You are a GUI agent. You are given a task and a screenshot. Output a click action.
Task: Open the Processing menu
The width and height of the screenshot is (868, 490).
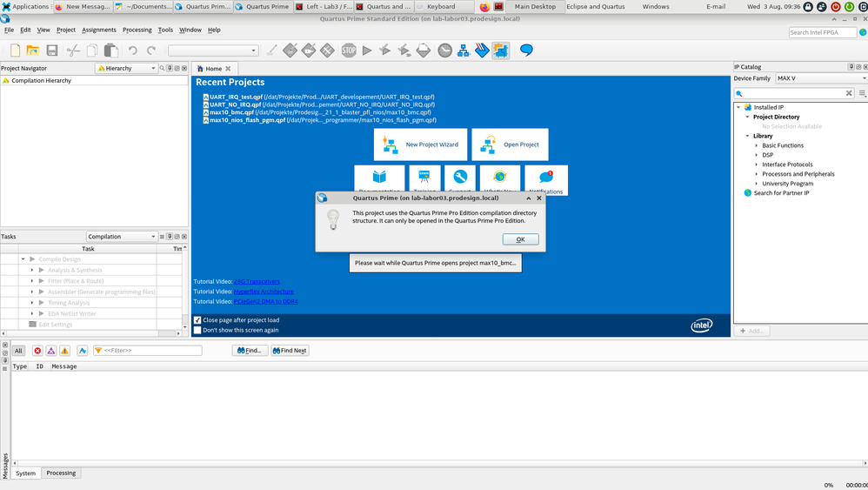(x=137, y=30)
